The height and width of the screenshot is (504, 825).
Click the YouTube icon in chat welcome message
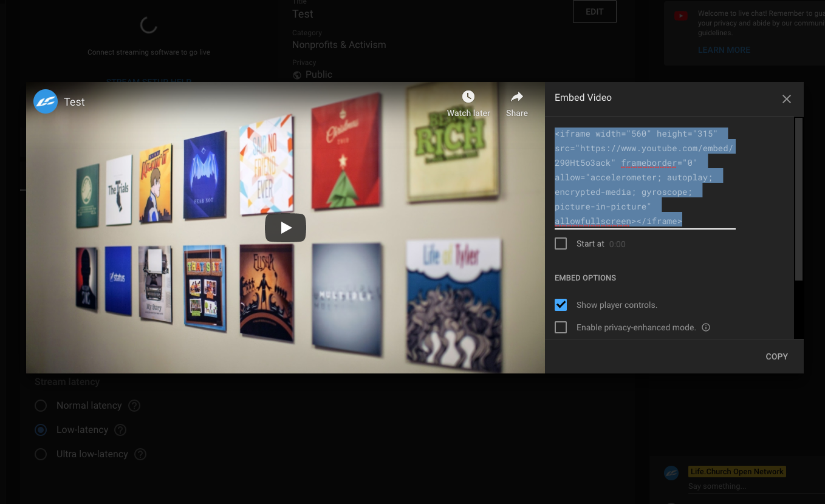pyautogui.click(x=681, y=16)
